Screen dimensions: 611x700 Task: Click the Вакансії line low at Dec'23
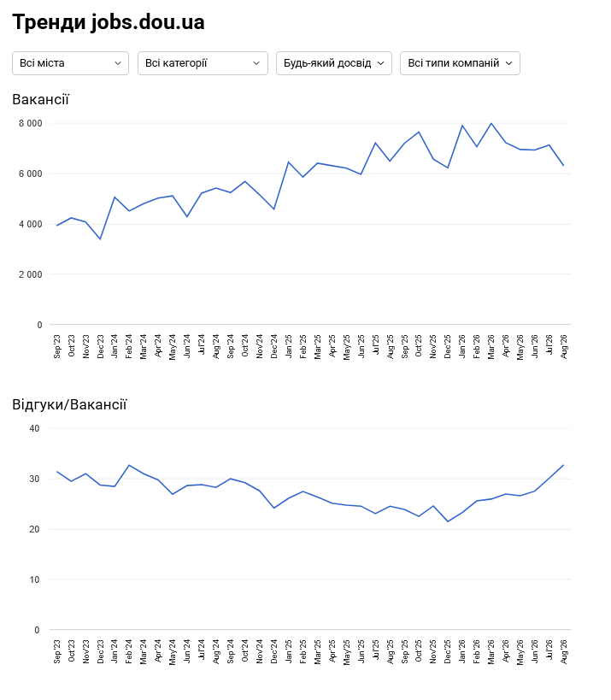point(101,239)
